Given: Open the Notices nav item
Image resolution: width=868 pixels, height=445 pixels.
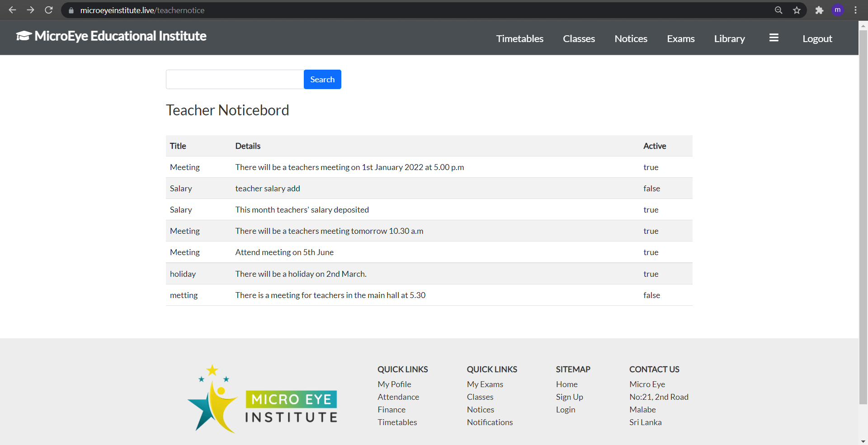Looking at the screenshot, I should (x=631, y=39).
